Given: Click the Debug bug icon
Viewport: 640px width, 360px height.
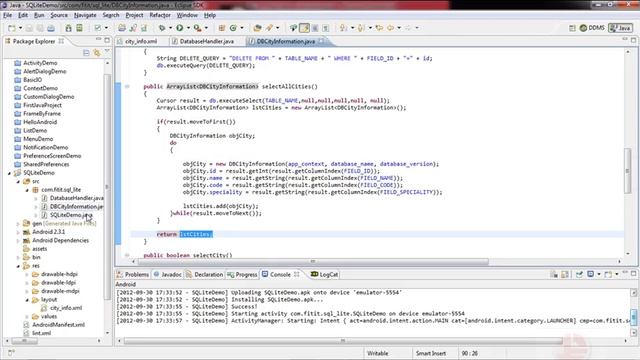Looking at the screenshot, I should tap(162, 28).
